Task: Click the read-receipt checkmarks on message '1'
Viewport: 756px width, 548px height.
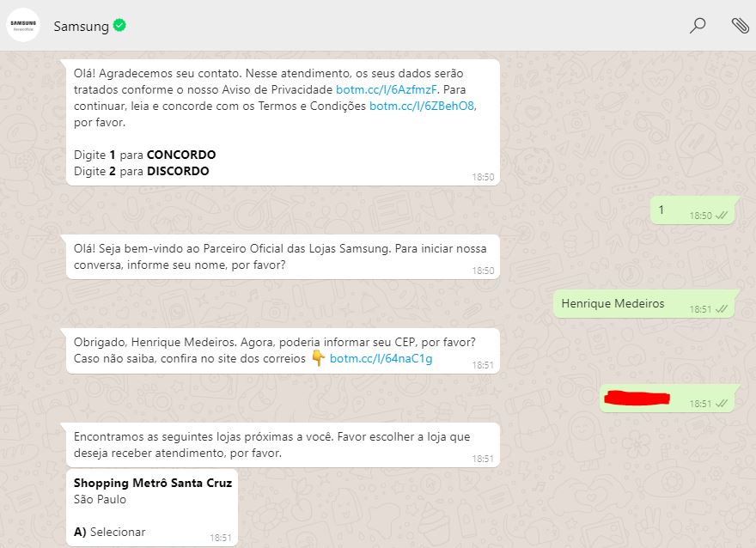Action: [x=722, y=216]
